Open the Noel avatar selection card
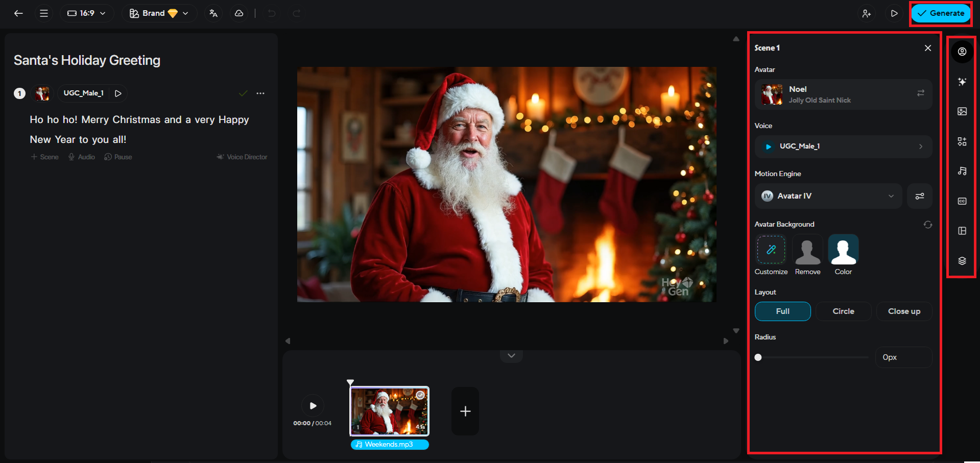 843,94
